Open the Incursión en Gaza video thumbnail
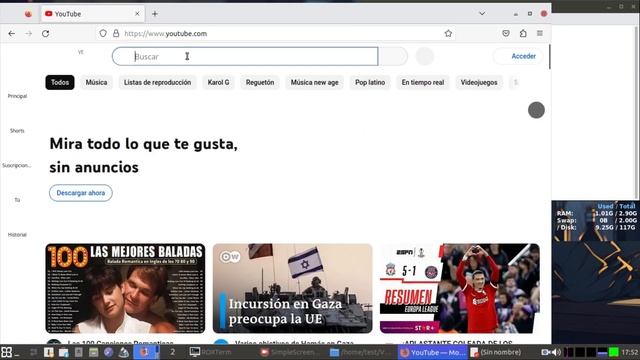The width and height of the screenshot is (640, 360). click(x=293, y=289)
